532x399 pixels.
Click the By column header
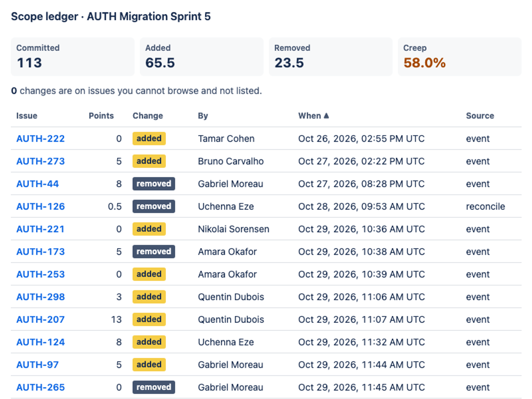pos(203,116)
